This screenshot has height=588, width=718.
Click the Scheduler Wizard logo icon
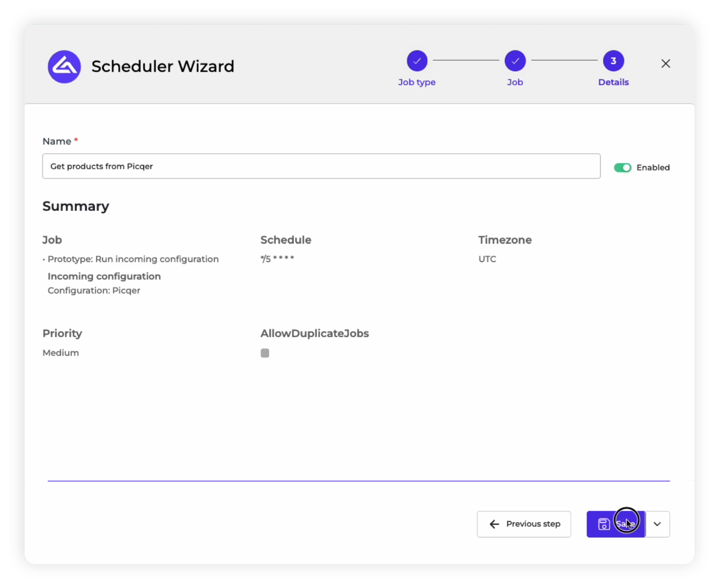pos(64,67)
